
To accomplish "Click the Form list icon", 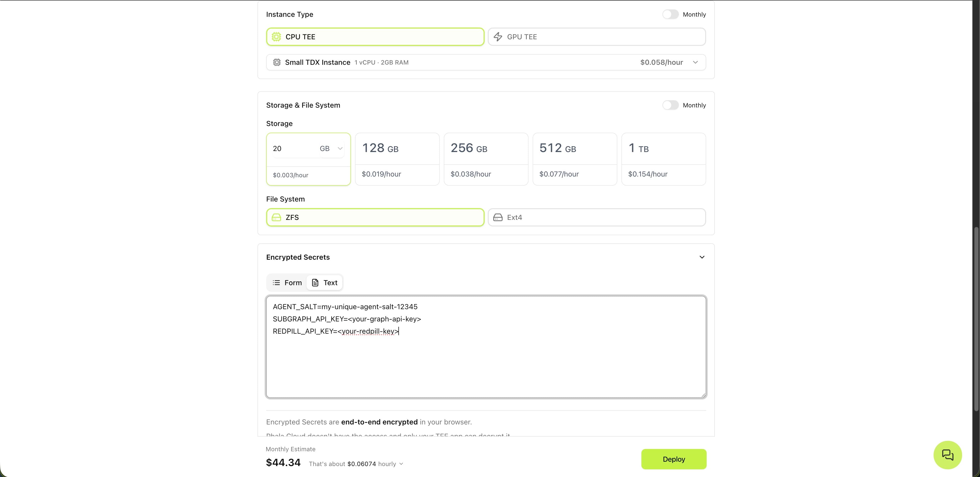I will (x=277, y=283).
